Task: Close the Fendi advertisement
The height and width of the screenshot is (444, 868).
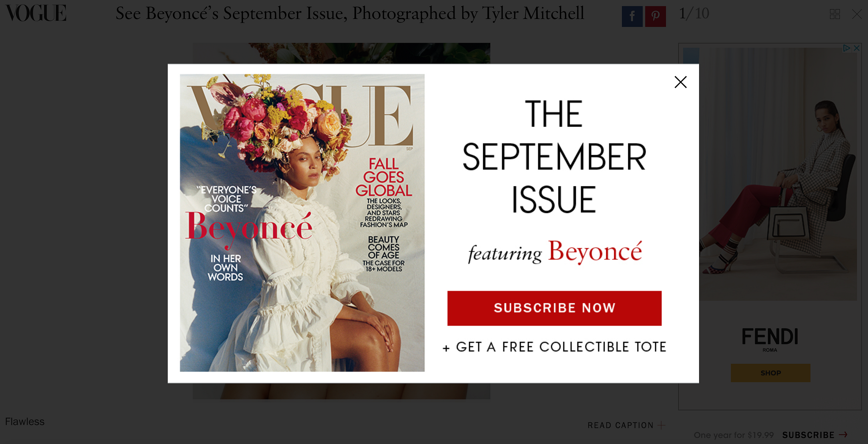Action: coord(856,48)
